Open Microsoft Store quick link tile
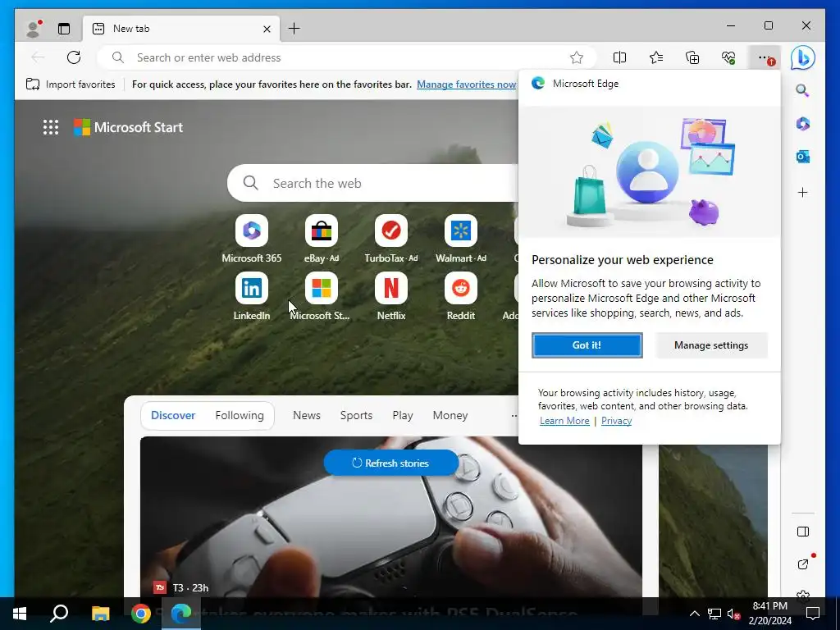The image size is (840, 630). 322,296
